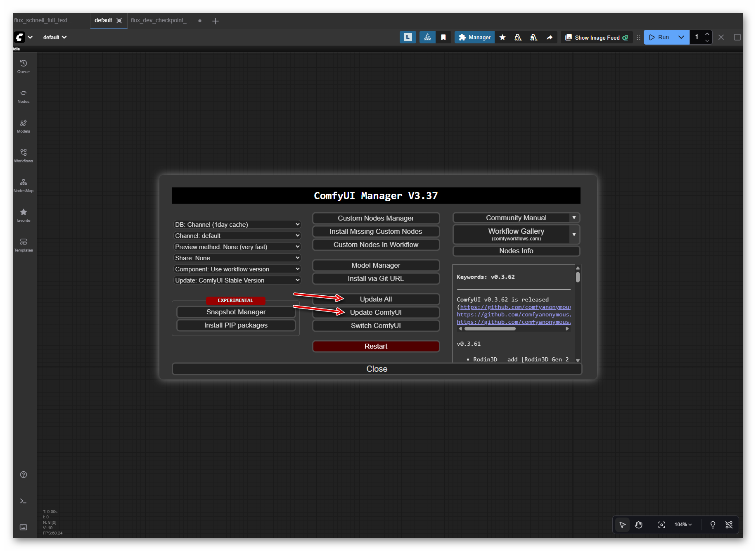This screenshot has width=756, height=551.
Task: Open the Nodes panel in the sidebar
Action: point(23,96)
